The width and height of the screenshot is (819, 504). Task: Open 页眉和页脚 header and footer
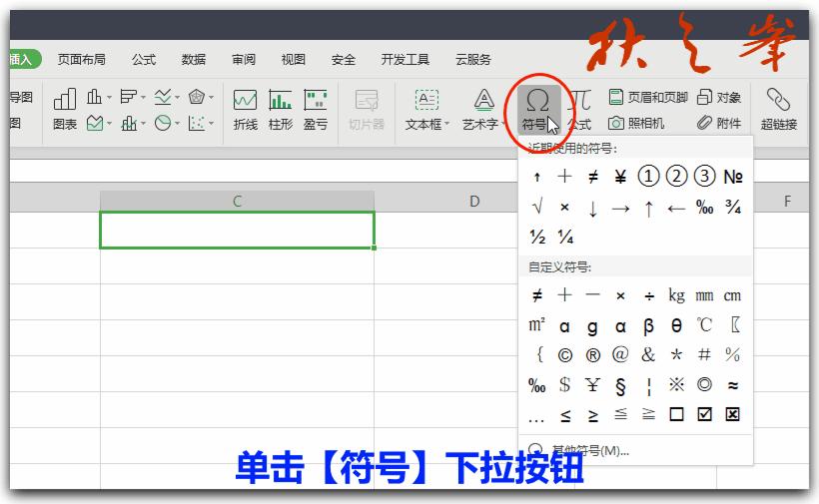pos(647,97)
